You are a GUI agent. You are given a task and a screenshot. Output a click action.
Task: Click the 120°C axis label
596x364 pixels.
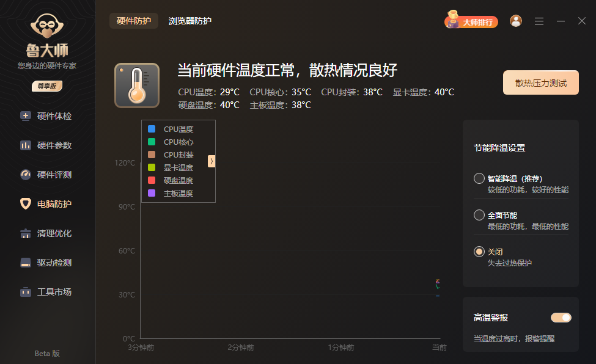[125, 162]
